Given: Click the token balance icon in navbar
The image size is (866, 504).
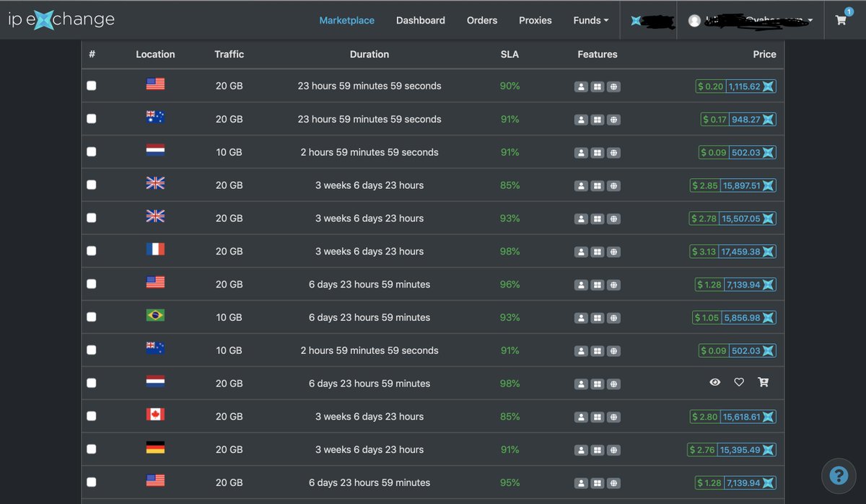Looking at the screenshot, I should 636,21.
